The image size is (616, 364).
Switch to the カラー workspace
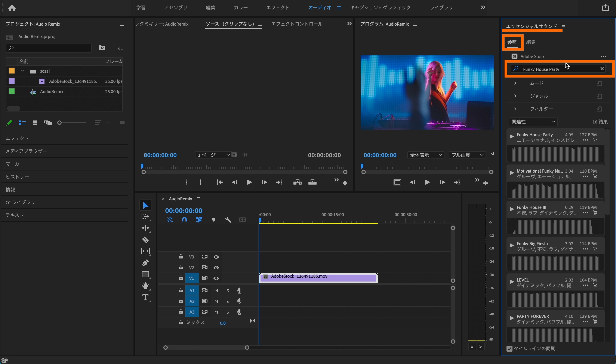tap(240, 8)
